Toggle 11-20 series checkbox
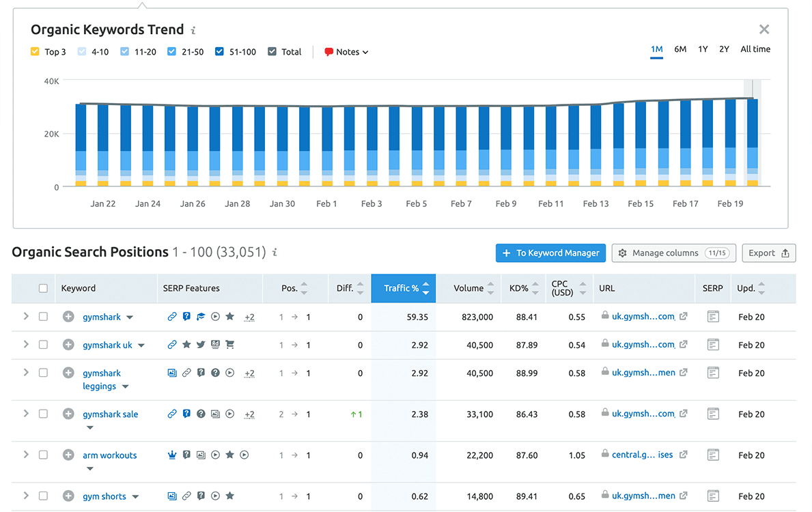 click(124, 51)
